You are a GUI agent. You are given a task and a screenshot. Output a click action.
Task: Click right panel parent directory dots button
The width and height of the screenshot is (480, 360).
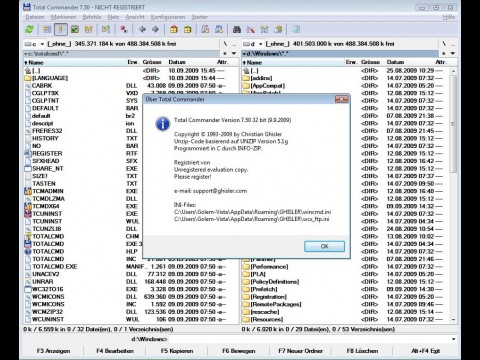[453, 44]
